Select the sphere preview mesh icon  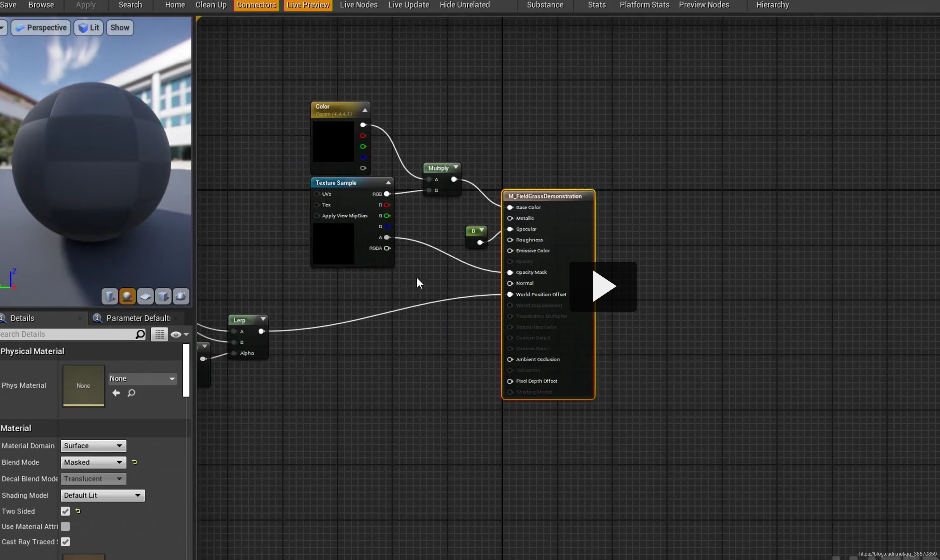[x=128, y=296]
